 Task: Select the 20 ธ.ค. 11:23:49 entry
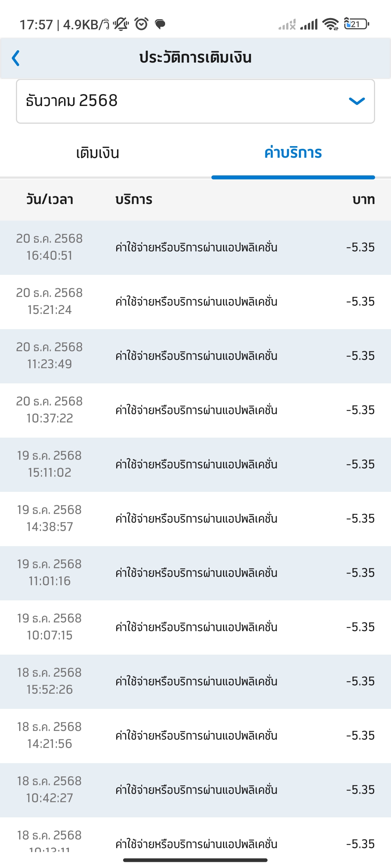pyautogui.click(x=195, y=356)
